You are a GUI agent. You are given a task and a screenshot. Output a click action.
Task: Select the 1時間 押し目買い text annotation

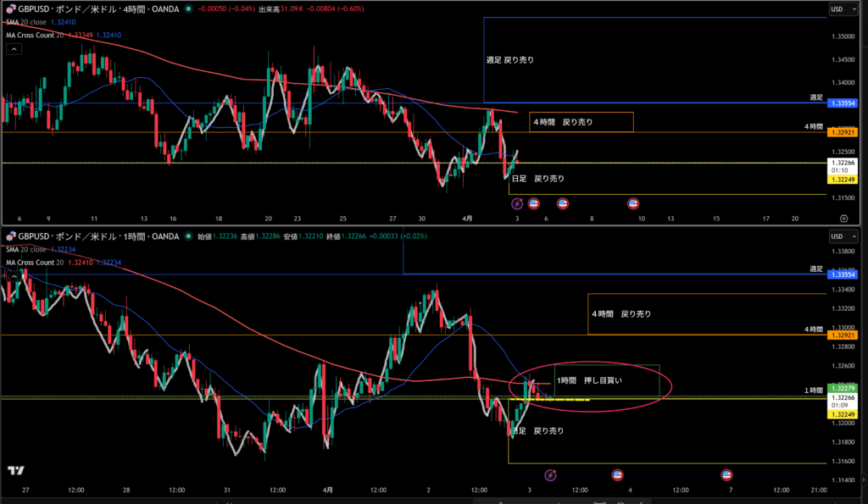[590, 380]
